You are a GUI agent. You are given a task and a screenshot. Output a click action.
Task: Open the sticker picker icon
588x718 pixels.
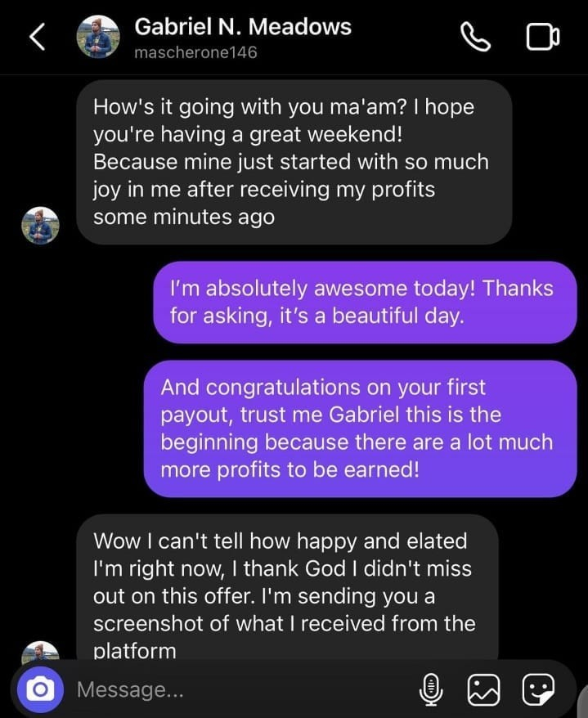click(538, 689)
